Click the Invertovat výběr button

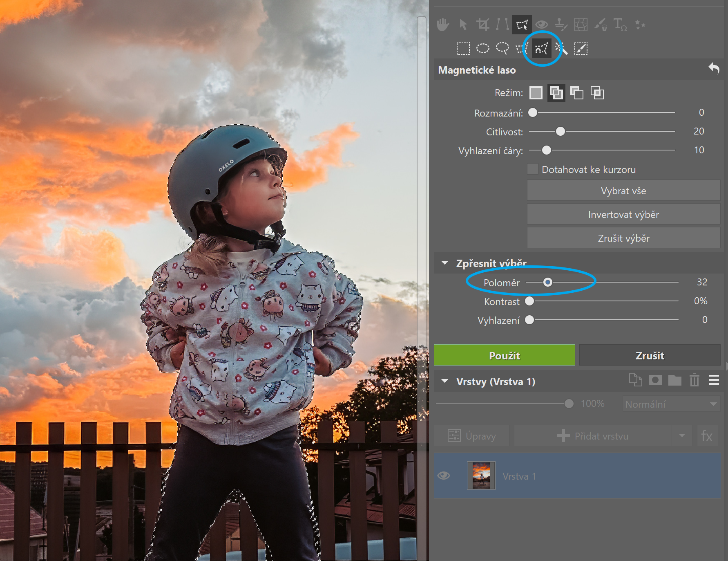[x=623, y=215]
